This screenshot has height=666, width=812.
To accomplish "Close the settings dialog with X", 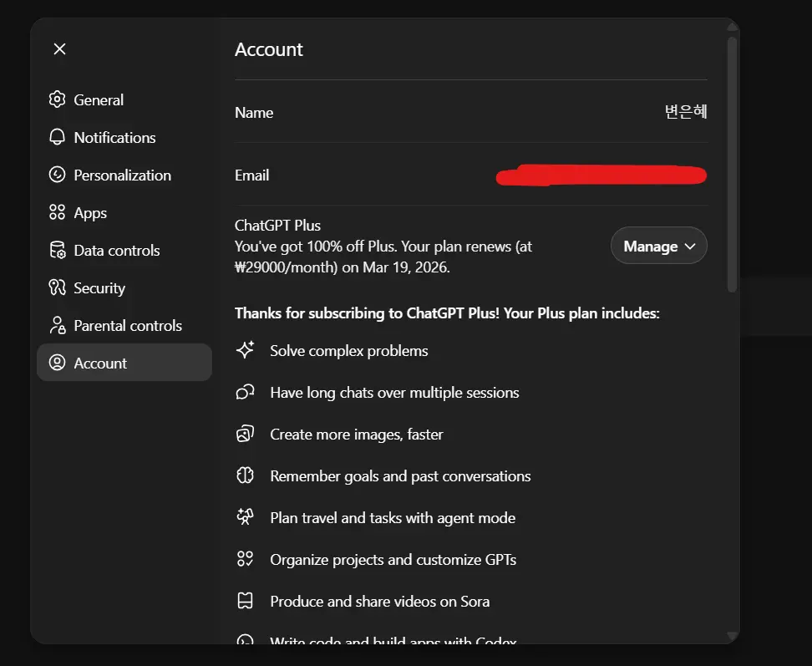I will [59, 48].
